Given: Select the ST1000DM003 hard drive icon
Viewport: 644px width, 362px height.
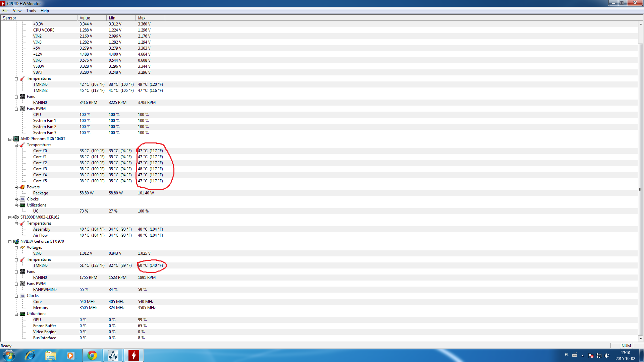Looking at the screenshot, I should (x=16, y=217).
